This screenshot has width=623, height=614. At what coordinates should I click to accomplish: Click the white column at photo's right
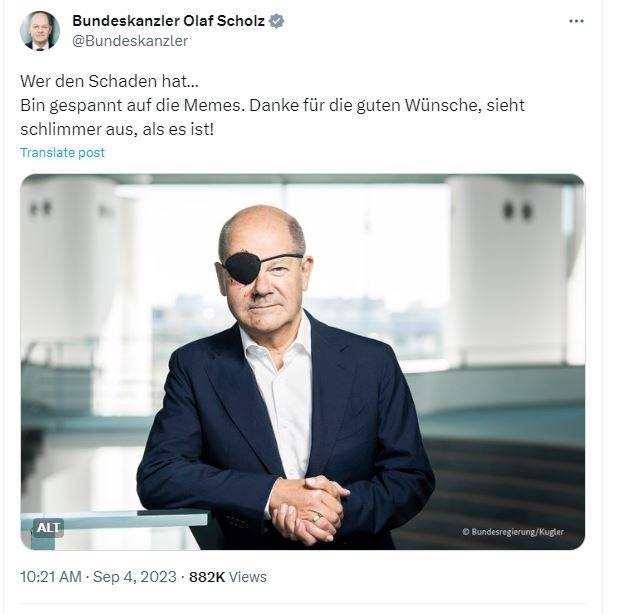pos(509,270)
